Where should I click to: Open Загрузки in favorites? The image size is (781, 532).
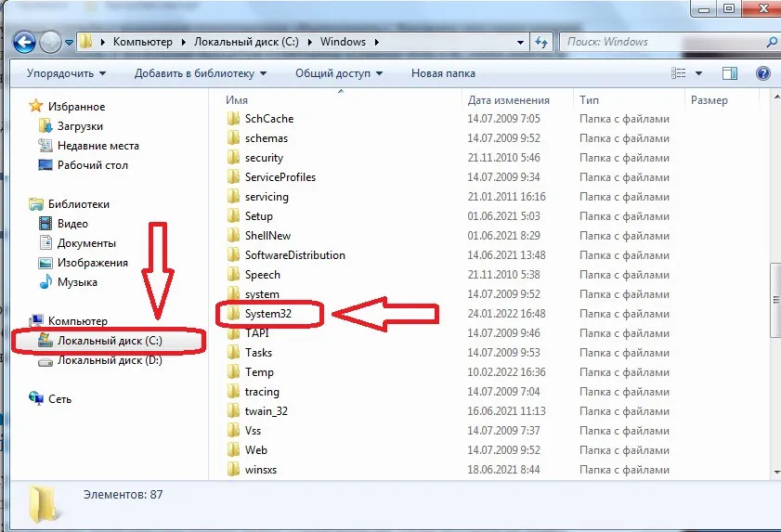[x=80, y=126]
